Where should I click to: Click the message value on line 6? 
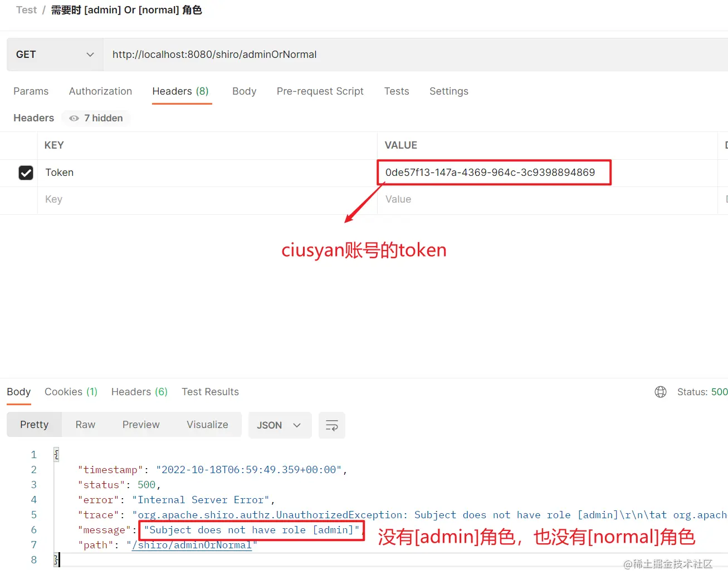(252, 530)
